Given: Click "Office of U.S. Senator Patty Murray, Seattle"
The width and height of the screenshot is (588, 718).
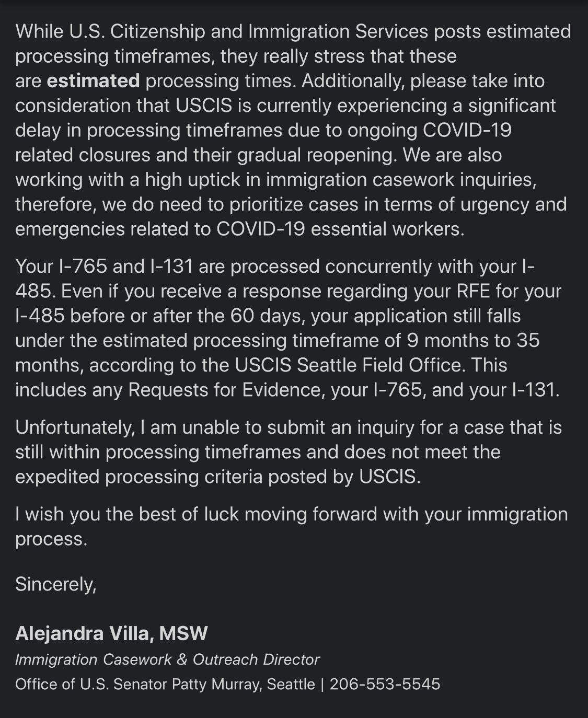Looking at the screenshot, I should 165,684.
